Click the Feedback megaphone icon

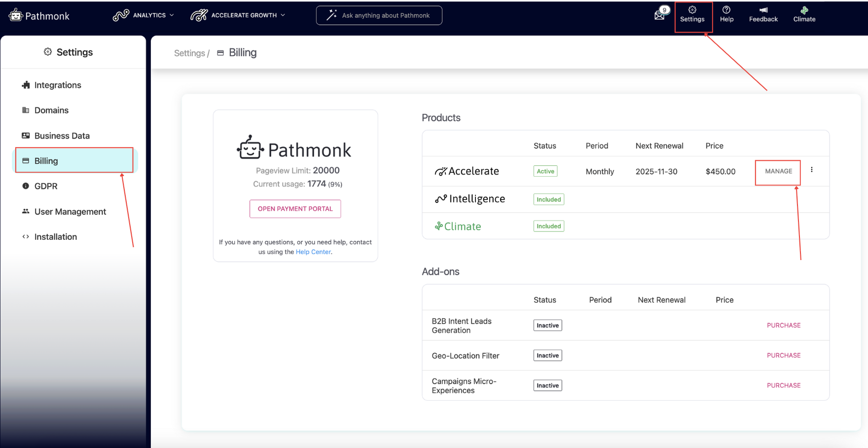[763, 10]
